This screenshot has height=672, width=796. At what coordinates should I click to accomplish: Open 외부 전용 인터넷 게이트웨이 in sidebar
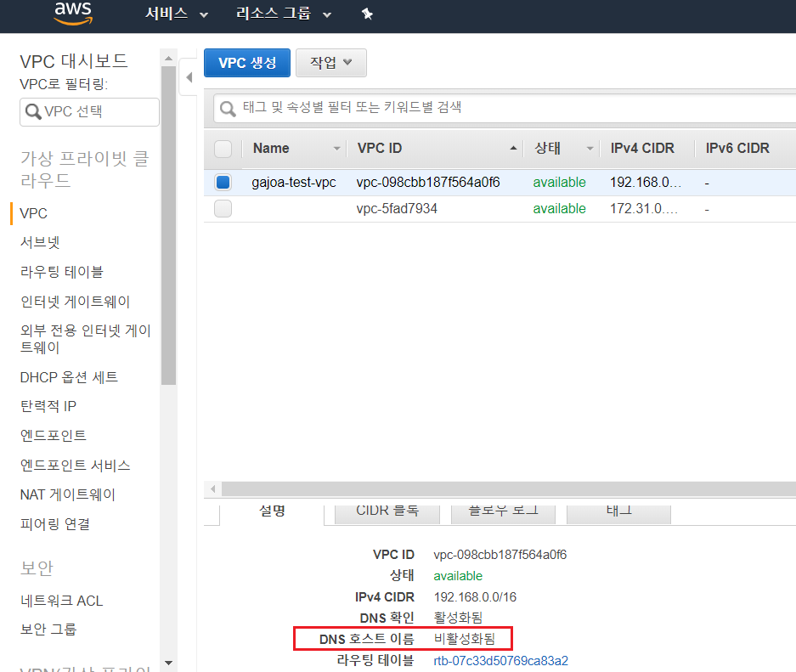(x=85, y=339)
